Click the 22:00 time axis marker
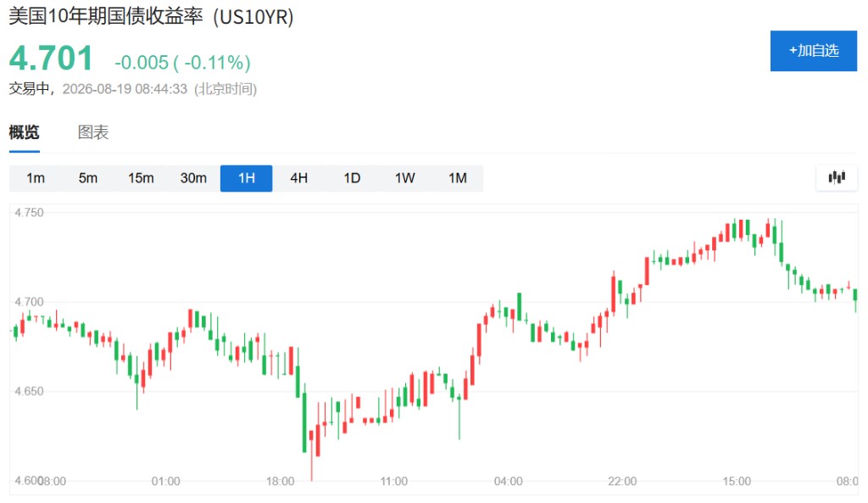 (x=622, y=482)
